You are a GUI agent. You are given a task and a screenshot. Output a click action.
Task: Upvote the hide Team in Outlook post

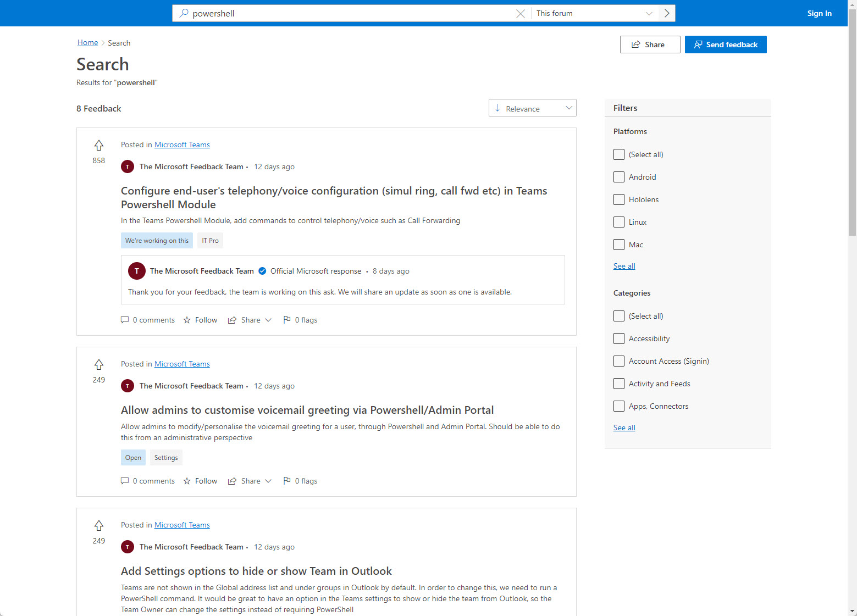(99, 525)
